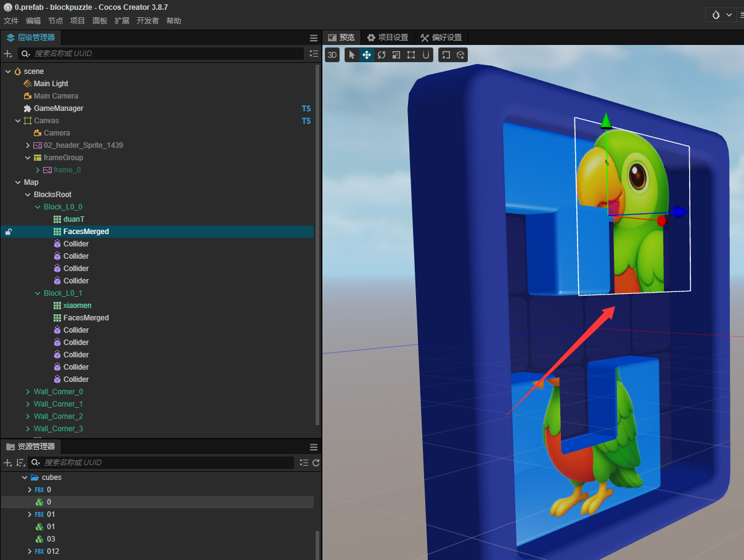Collapse all nodes via hierarchy toolbar icon
Image resolution: width=744 pixels, height=560 pixels.
314,54
